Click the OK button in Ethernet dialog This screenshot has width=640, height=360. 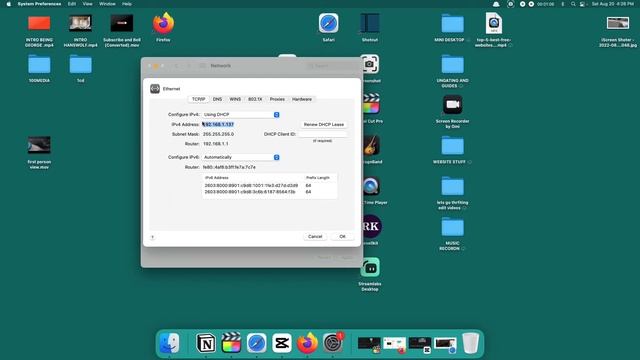click(342, 237)
